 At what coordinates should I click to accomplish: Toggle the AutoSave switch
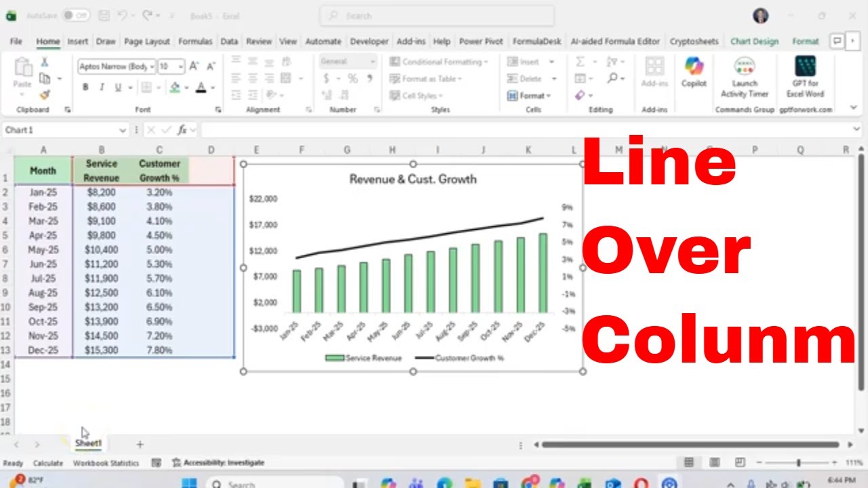click(76, 15)
